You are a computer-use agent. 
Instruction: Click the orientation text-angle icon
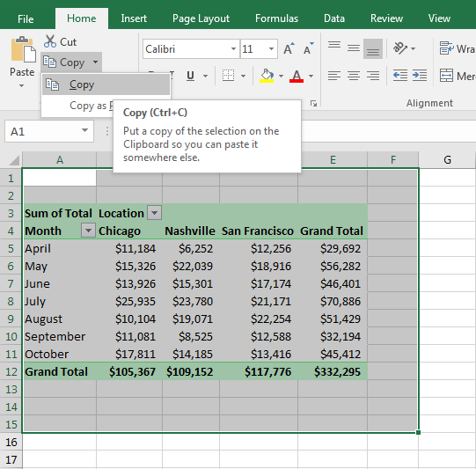tap(400, 48)
